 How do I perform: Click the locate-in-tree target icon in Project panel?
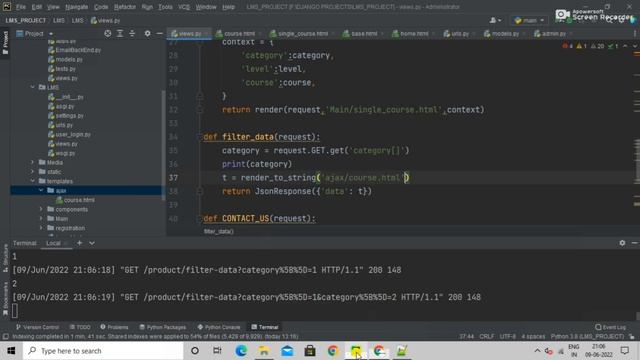coord(108,33)
